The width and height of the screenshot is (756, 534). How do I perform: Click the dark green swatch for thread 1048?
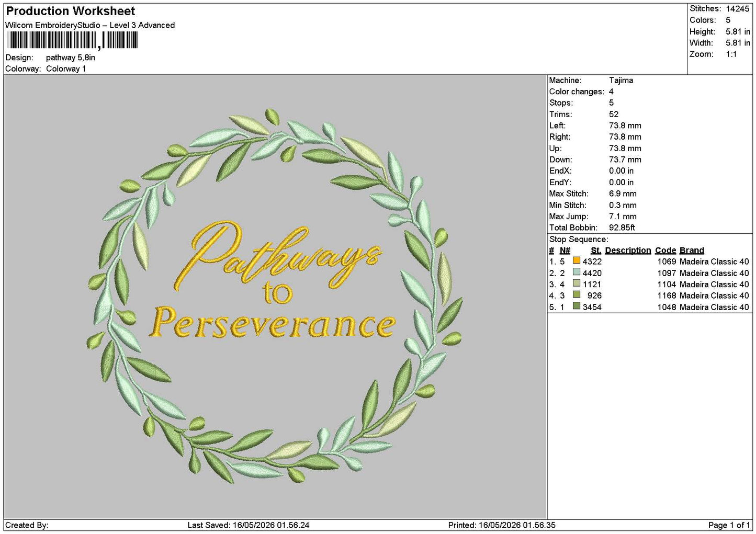tap(576, 306)
